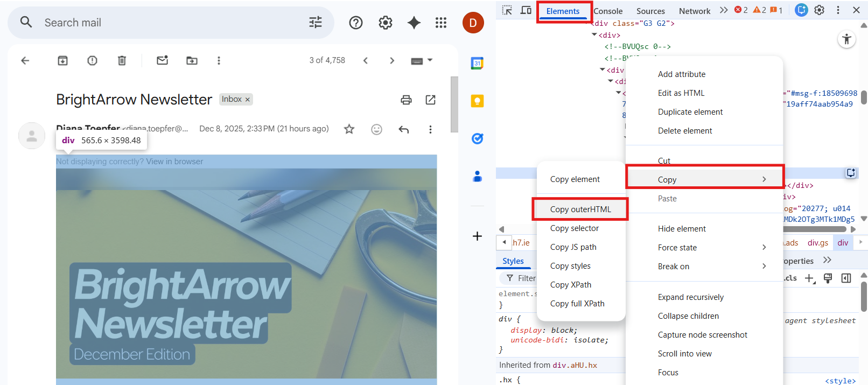Go to newer email arrow
Viewport: 868px width, 385px height.
pyautogui.click(x=366, y=60)
